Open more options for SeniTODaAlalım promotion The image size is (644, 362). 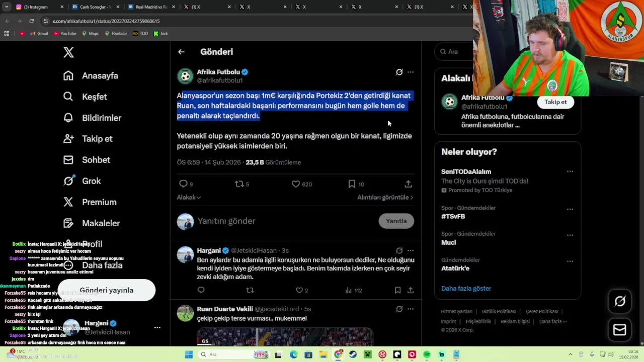570,171
